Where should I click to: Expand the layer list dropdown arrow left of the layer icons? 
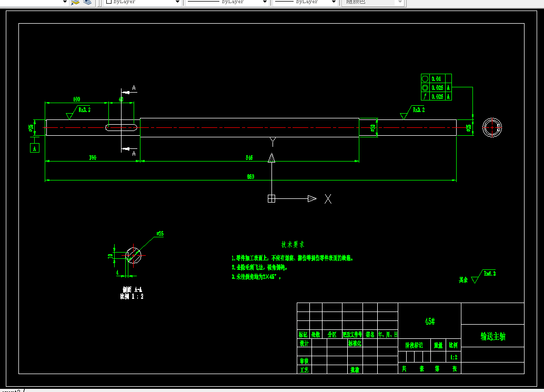pyautogui.click(x=65, y=2)
